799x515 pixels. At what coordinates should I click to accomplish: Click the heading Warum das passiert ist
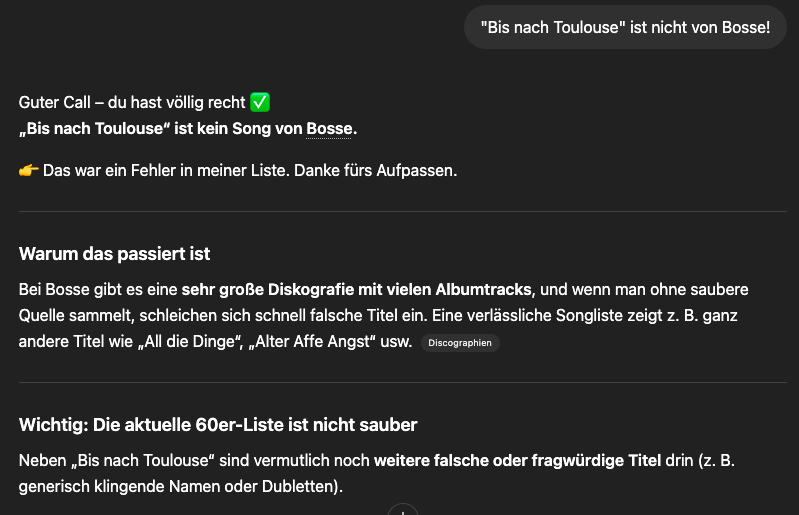click(114, 254)
